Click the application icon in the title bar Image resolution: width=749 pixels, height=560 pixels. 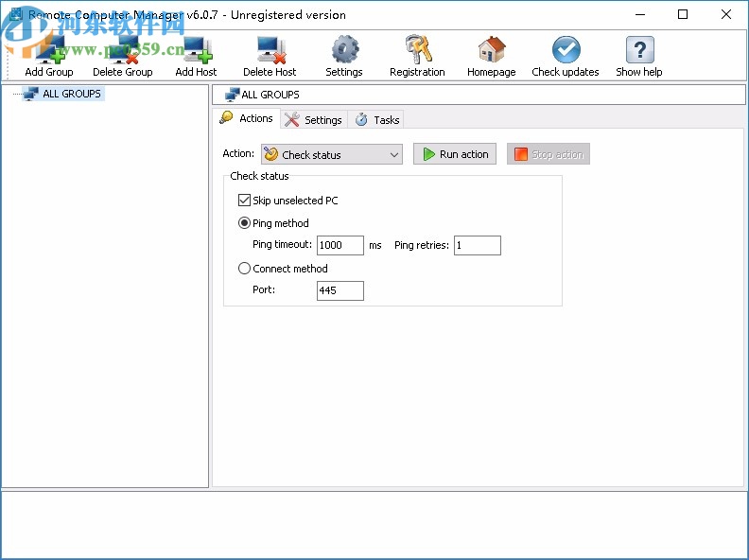(x=16, y=14)
